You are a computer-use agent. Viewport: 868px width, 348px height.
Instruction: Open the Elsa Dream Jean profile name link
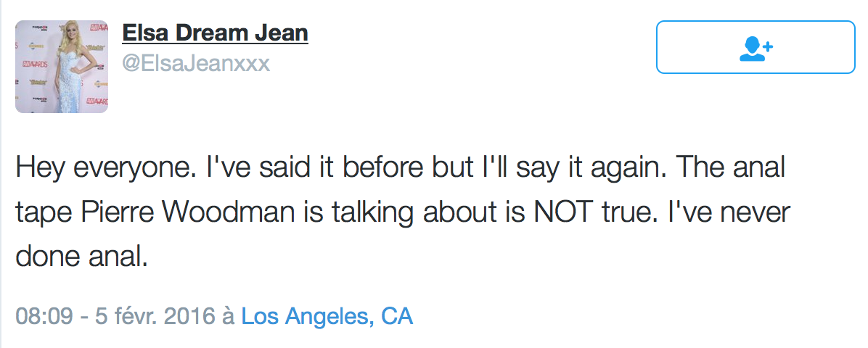pos(215,33)
